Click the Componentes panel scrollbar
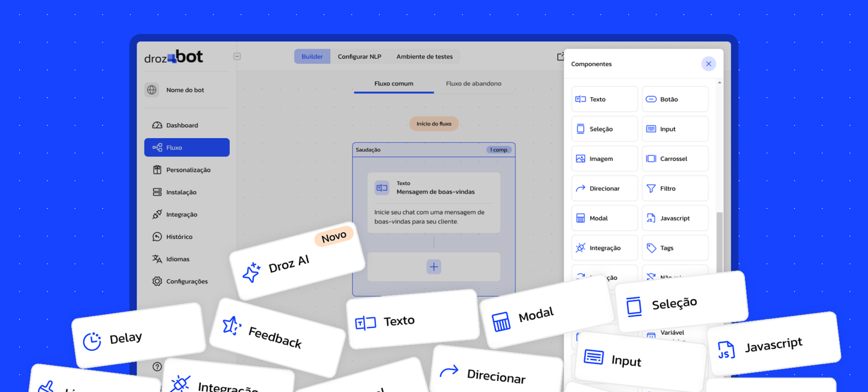Screen dimensions: 868x392 719,241
